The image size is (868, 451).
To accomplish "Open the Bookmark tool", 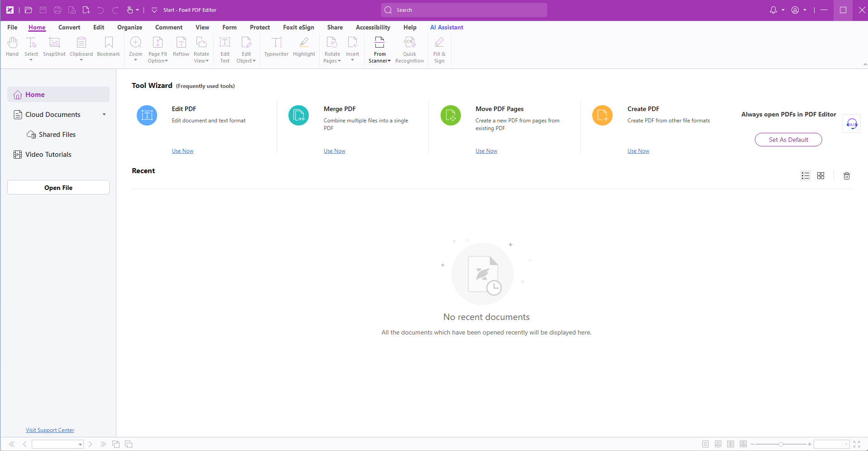I will pos(109,47).
